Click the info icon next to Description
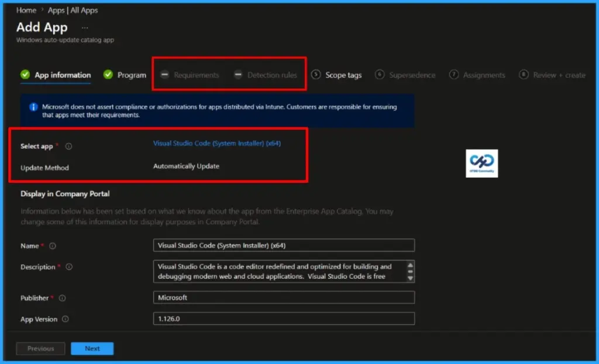 pyautogui.click(x=69, y=266)
